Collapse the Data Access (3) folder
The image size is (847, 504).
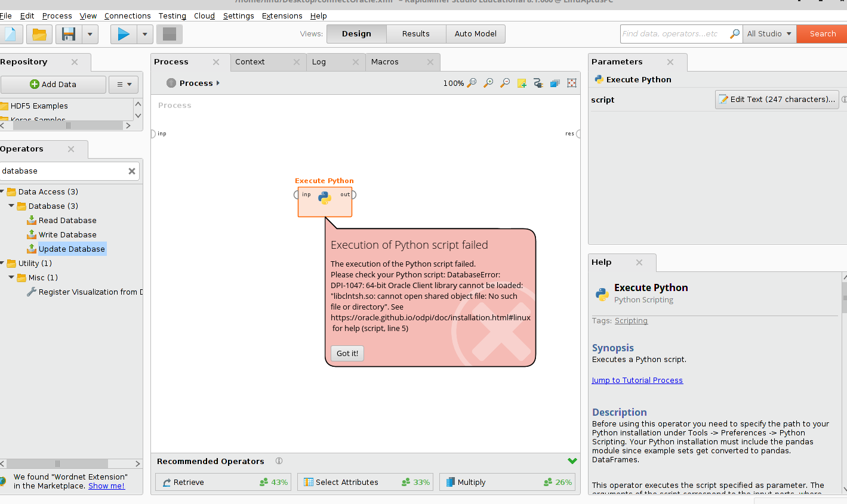2,191
